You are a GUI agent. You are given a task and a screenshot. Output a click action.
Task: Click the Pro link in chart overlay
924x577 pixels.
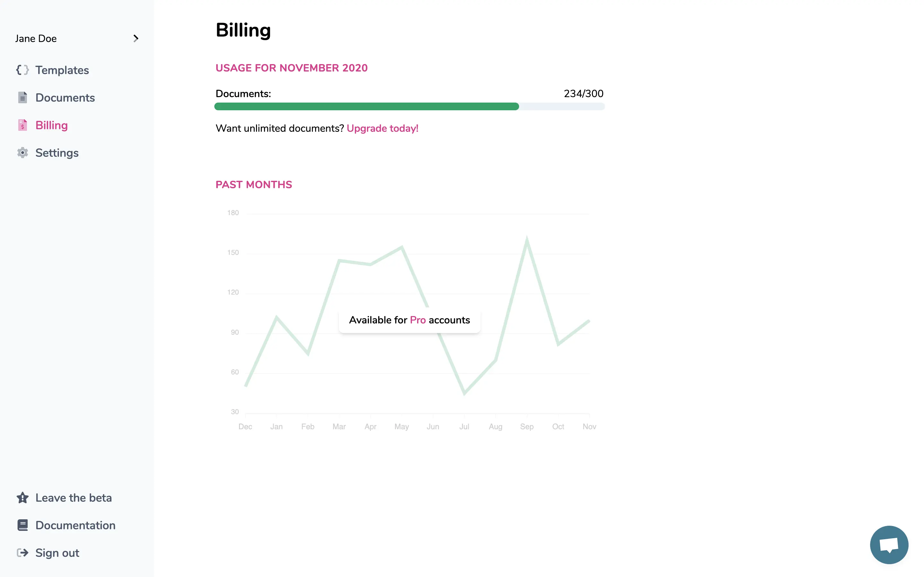[418, 320]
